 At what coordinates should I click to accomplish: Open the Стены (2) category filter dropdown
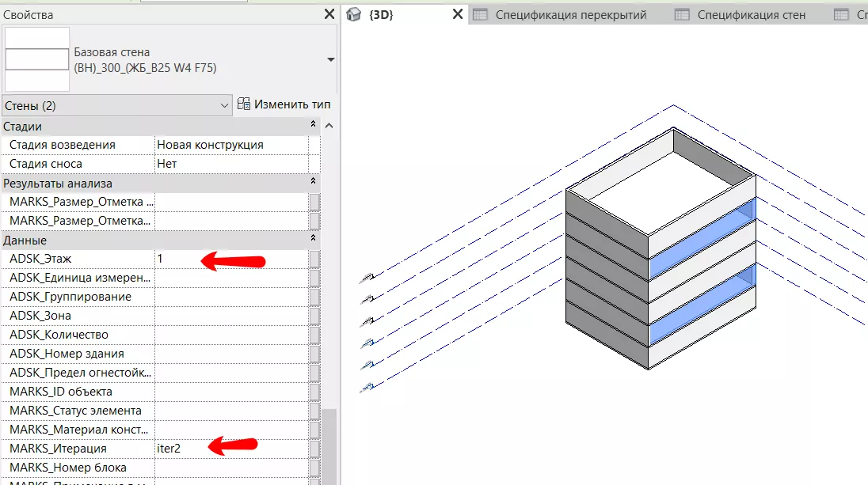point(223,105)
